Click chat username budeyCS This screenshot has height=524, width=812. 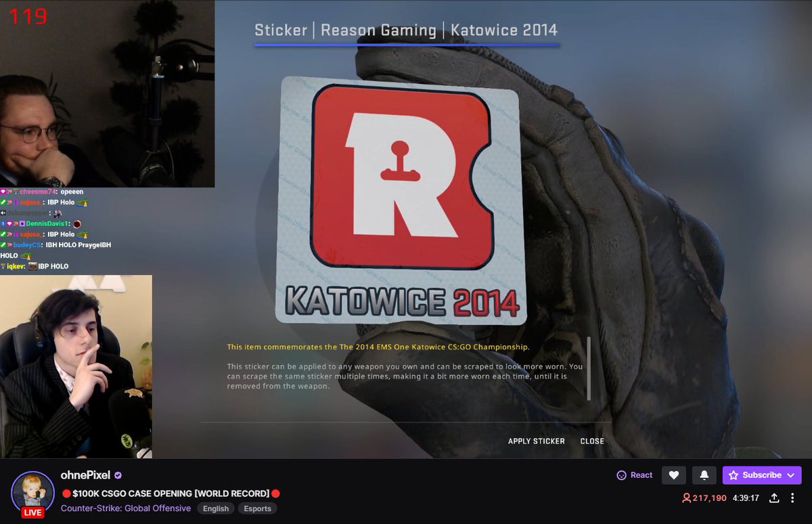click(26, 245)
